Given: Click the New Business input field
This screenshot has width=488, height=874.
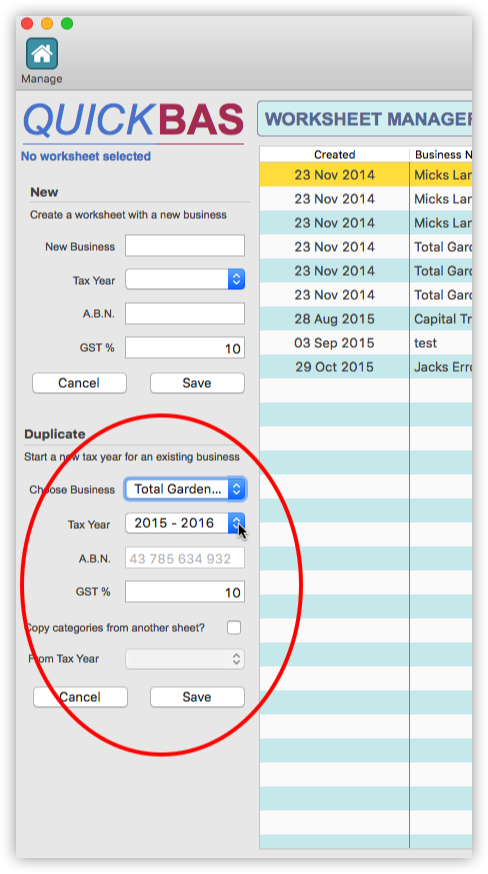Looking at the screenshot, I should pos(185,246).
